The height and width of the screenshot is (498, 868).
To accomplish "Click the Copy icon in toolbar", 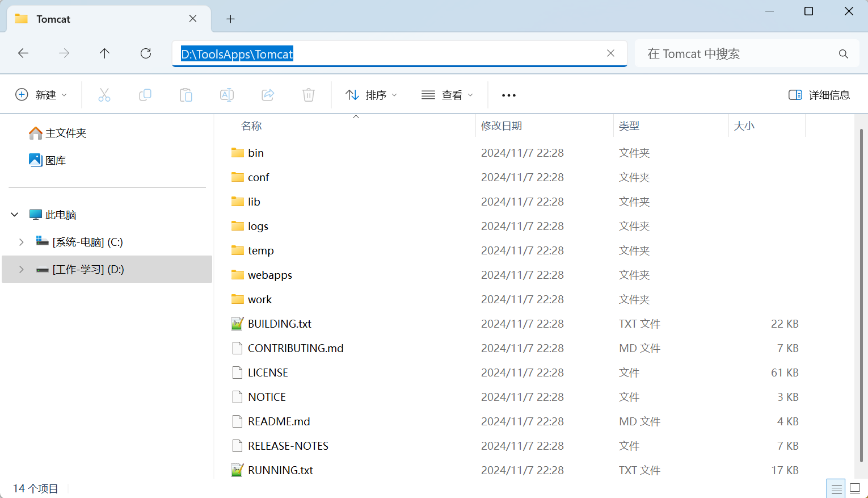I will (145, 95).
